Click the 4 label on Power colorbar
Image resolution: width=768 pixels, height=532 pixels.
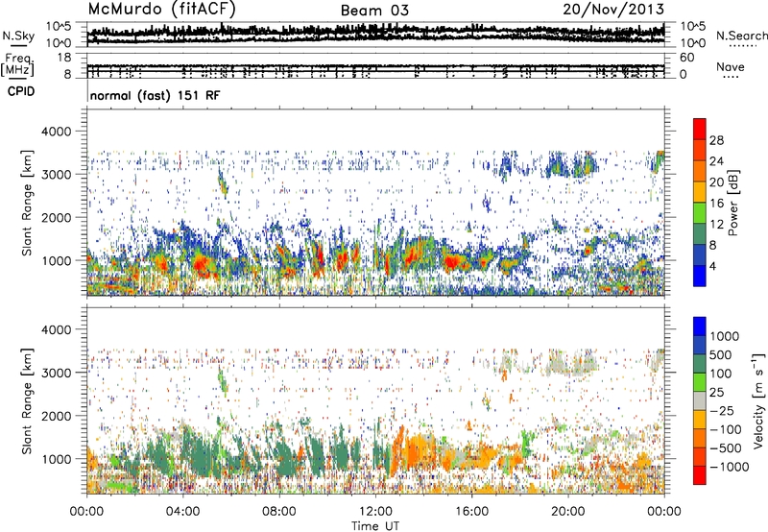pos(712,266)
